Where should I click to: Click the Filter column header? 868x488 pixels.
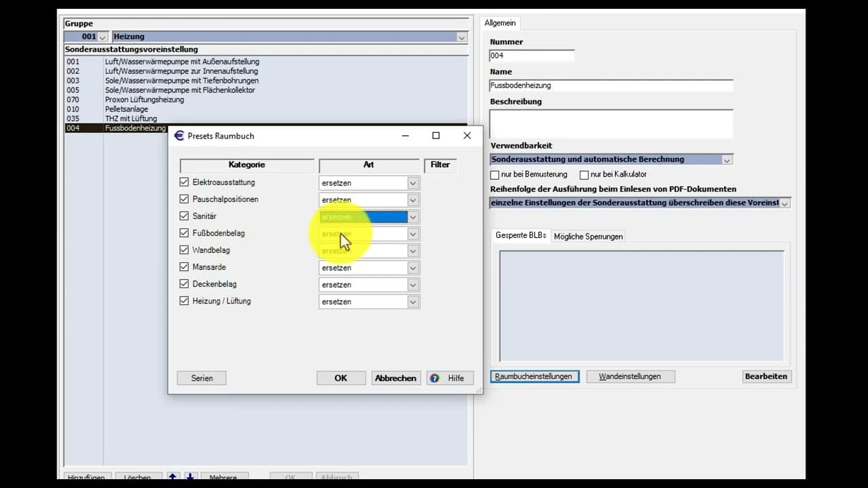coord(440,165)
